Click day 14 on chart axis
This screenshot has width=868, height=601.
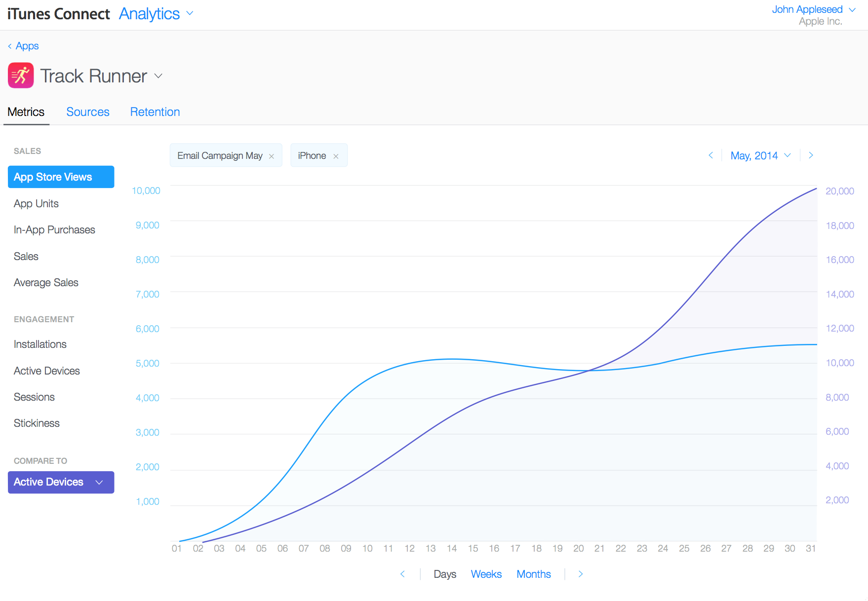(x=452, y=548)
